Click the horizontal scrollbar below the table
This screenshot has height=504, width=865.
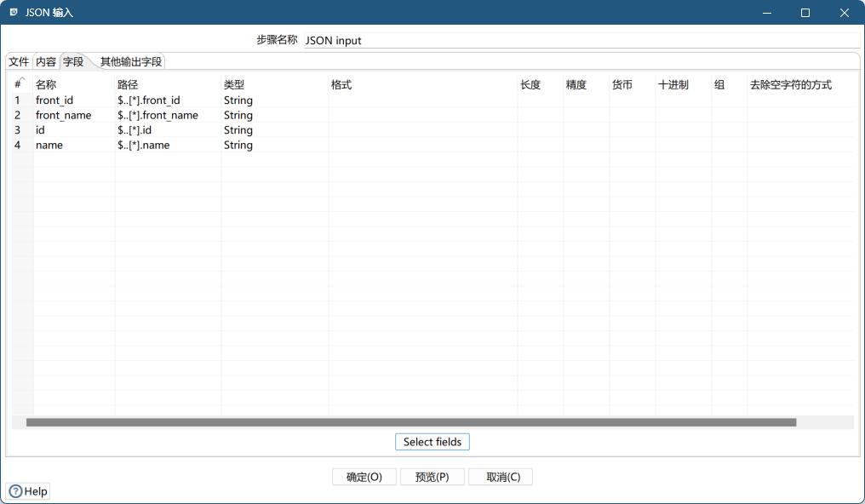(409, 422)
